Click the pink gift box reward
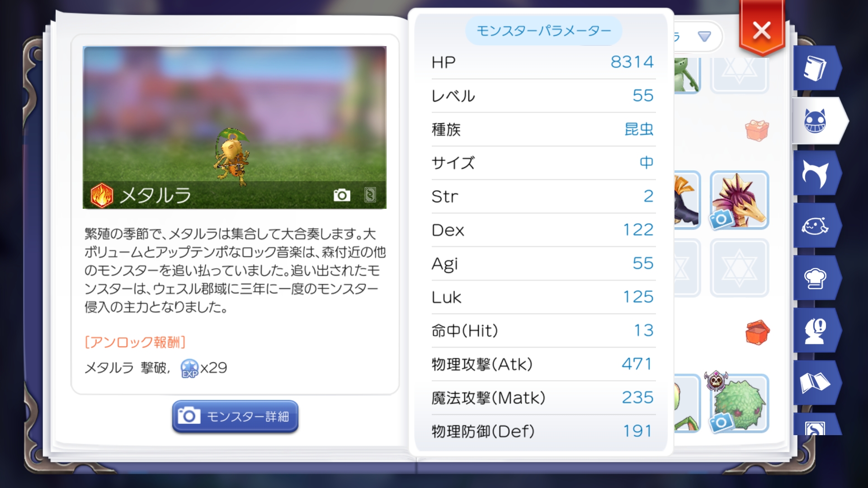 757,131
